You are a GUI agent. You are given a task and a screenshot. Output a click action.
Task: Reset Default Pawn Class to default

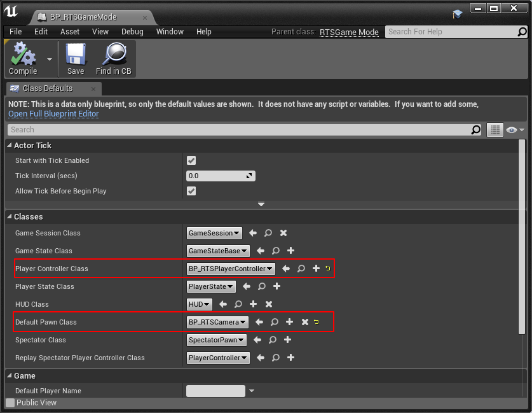point(317,321)
